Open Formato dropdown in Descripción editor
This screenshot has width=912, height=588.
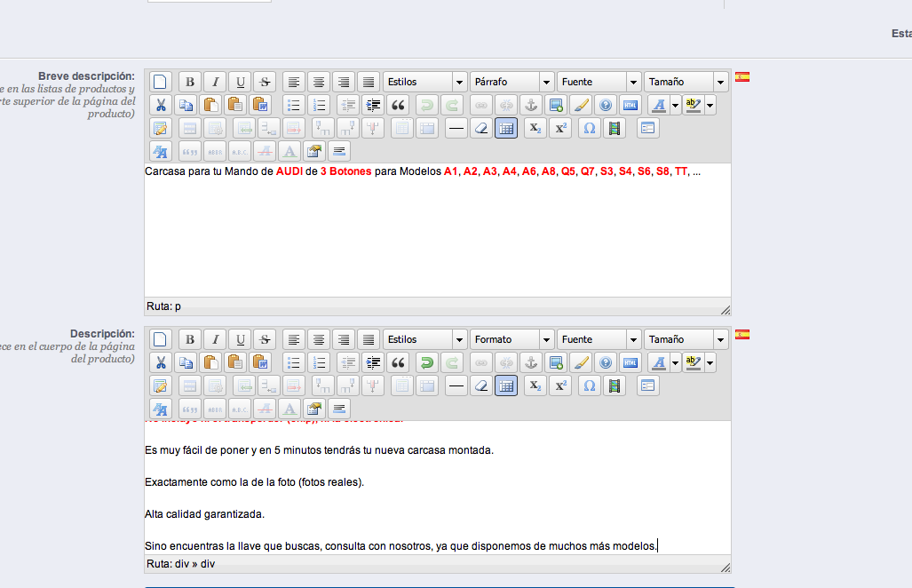(512, 339)
